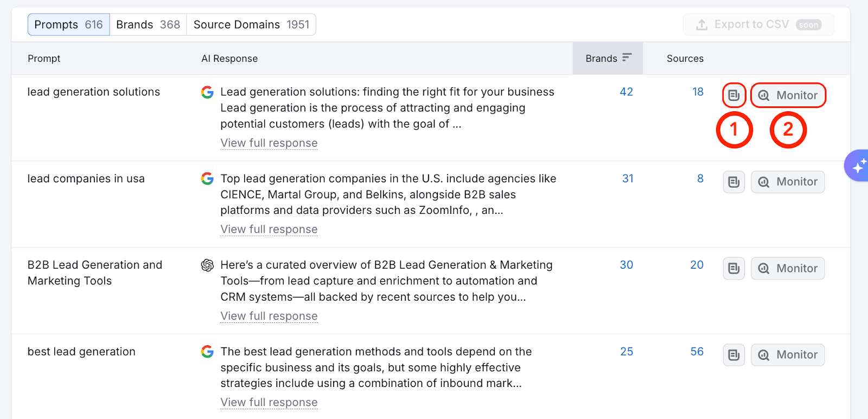Click the notes icon for lead generation solutions
This screenshot has width=868, height=419.
733,96
